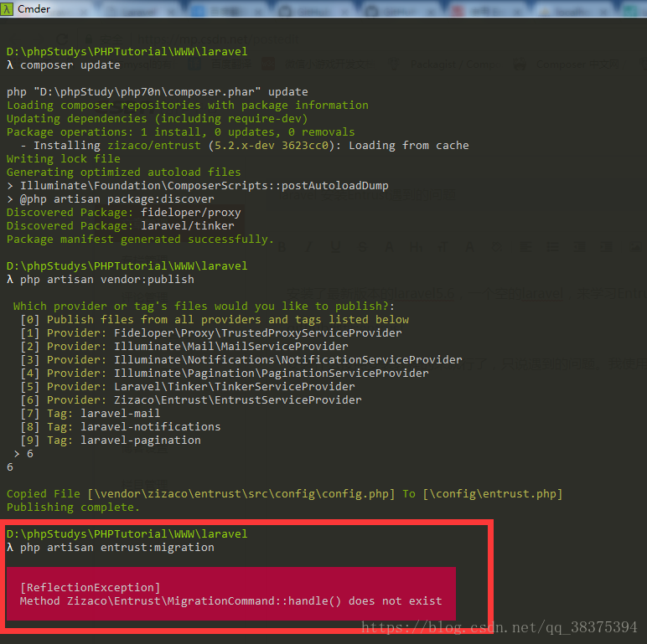Select 'Loading composer repositories with package information' line
Viewport: 647px width, 644px height.
click(188, 106)
